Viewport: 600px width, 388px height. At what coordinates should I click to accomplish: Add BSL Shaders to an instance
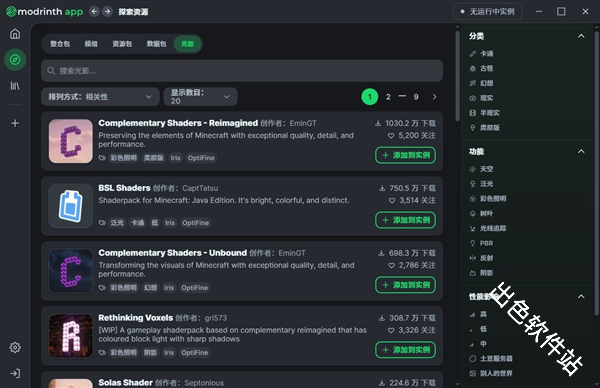pyautogui.click(x=406, y=220)
